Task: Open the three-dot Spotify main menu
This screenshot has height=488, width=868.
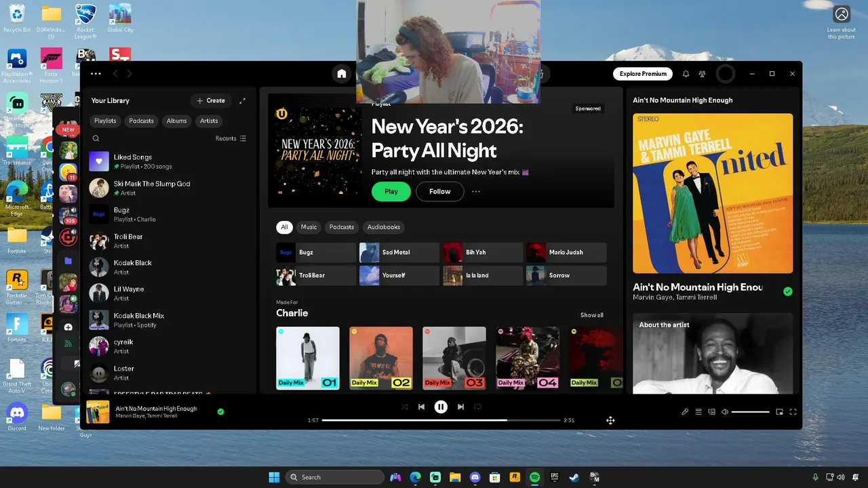Action: [x=96, y=74]
